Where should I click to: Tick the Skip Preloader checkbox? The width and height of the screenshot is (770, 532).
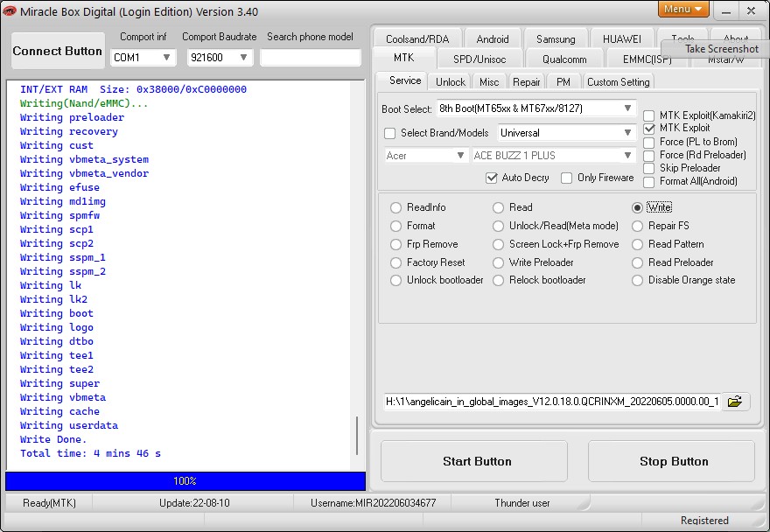648,169
